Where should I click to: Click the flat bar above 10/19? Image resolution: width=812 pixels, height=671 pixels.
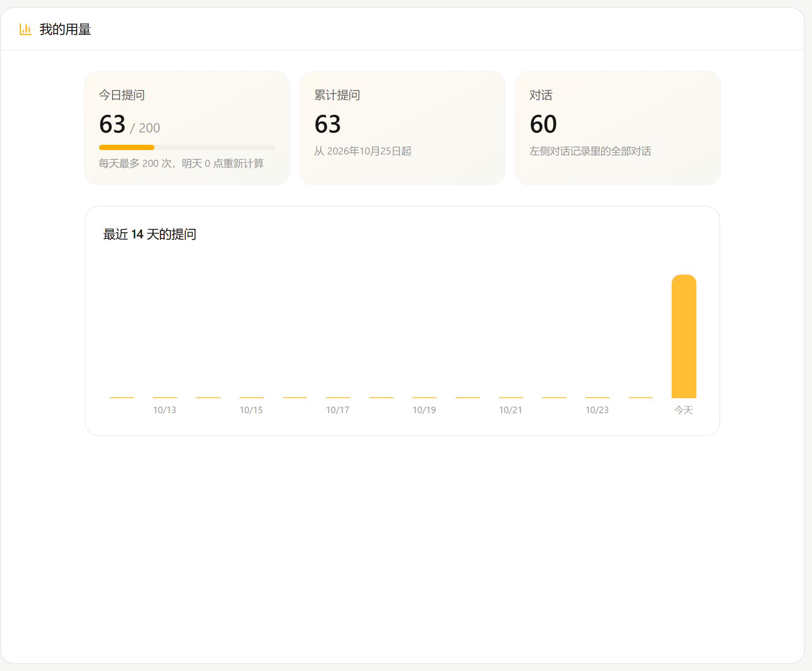pyautogui.click(x=425, y=398)
